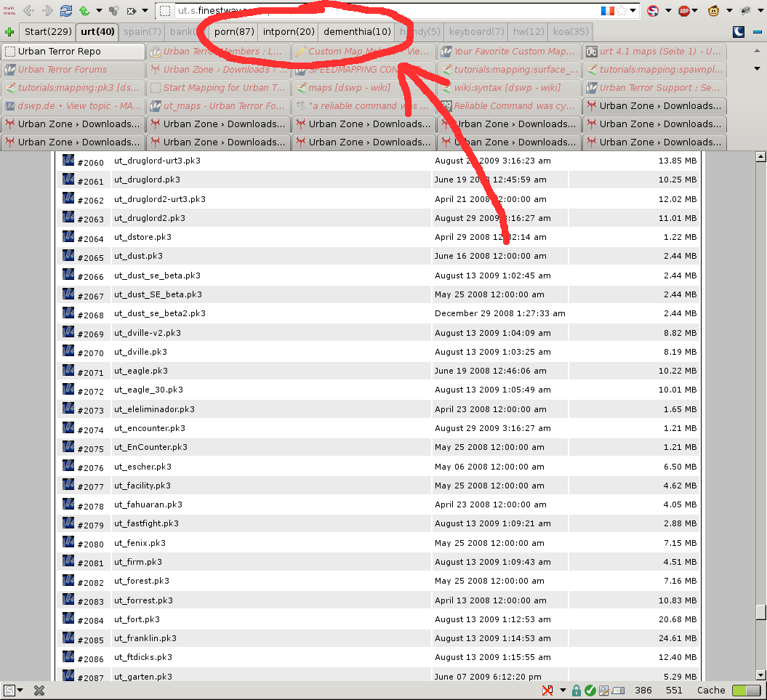Click the padlock icon in status bar
Viewport: 767px width, 700px height.
pyautogui.click(x=577, y=691)
